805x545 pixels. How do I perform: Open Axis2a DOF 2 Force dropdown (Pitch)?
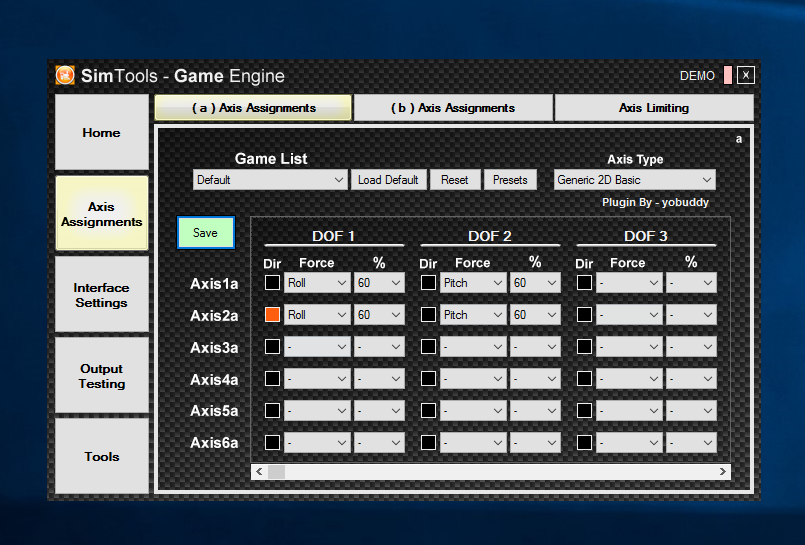[473, 315]
